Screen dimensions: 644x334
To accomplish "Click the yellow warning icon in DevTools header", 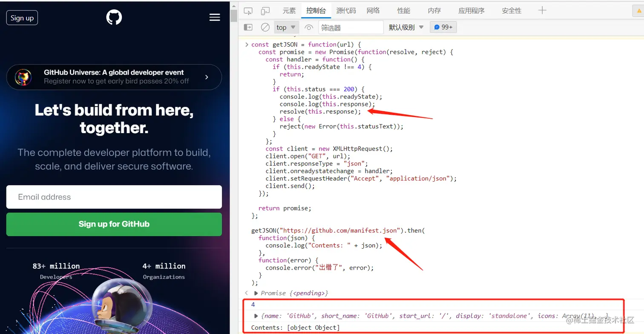I will 638,12.
